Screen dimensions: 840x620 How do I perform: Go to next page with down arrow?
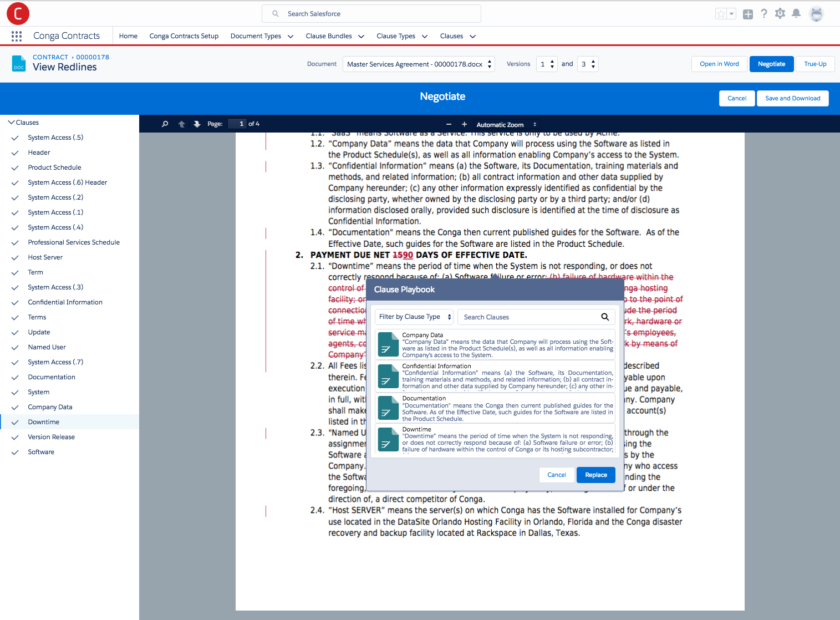tap(197, 124)
